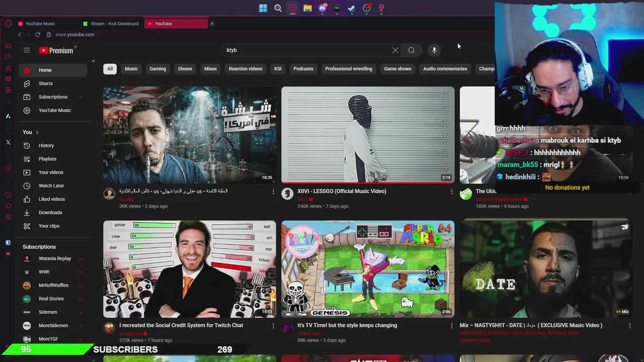Select the Music filter chip
Image resolution: width=644 pixels, height=362 pixels.
coord(131,69)
